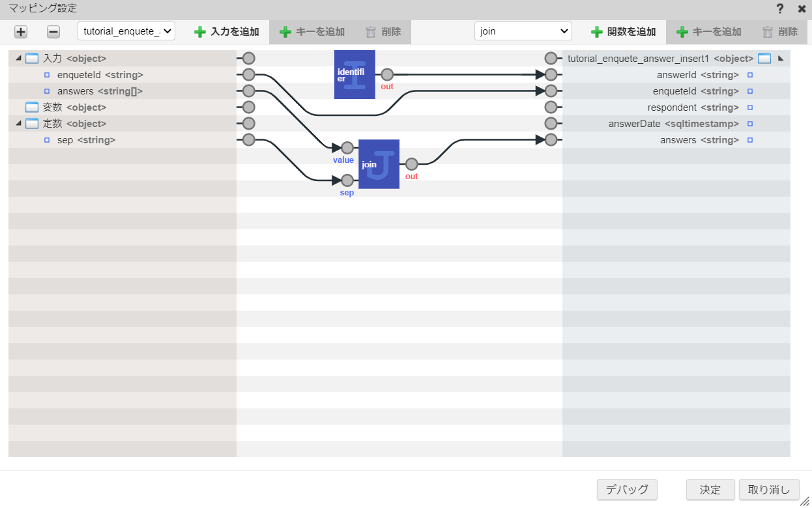Click connector port of 入力 object row

248,58
